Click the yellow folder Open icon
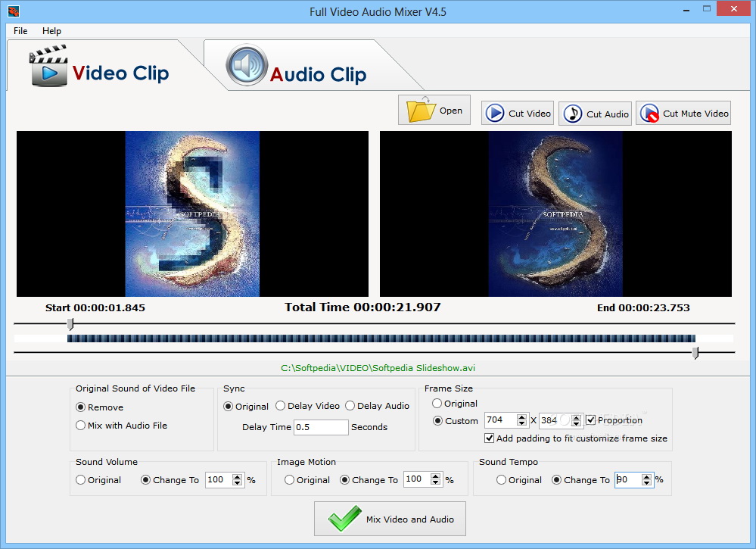The height and width of the screenshot is (549, 756). [421, 110]
